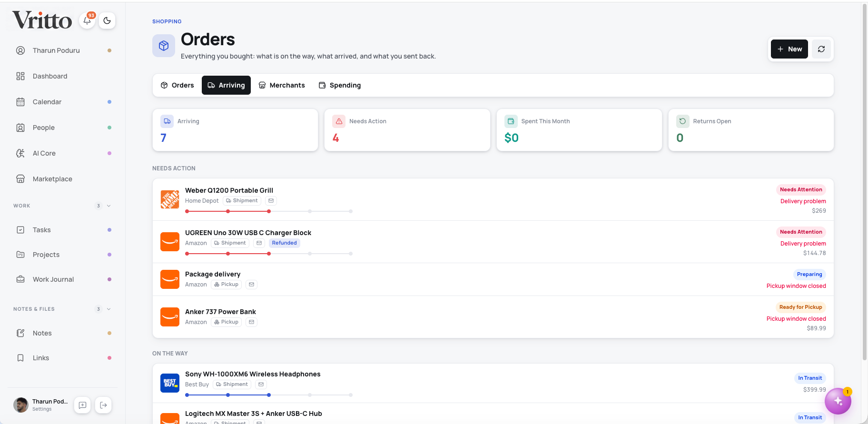
Task: Click the refresh orders icon
Action: [821, 49]
